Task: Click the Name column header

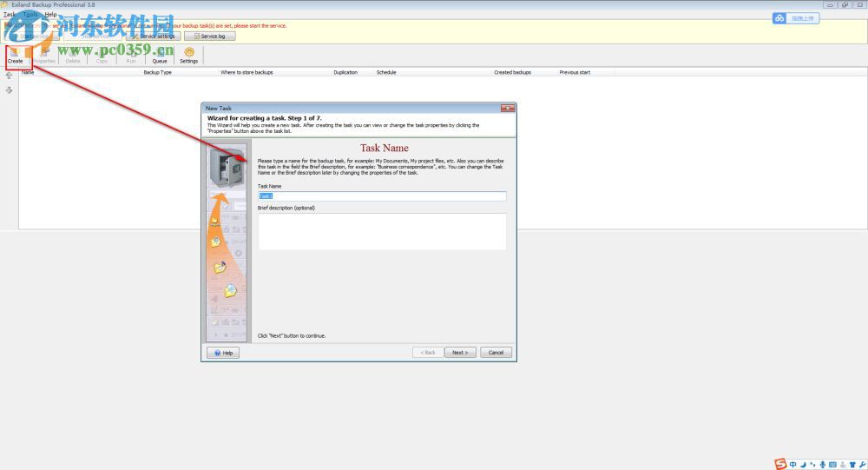Action: coord(28,72)
